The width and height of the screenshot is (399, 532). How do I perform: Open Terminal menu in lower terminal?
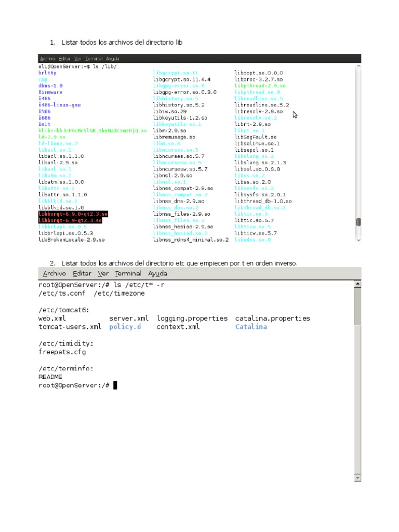[128, 273]
